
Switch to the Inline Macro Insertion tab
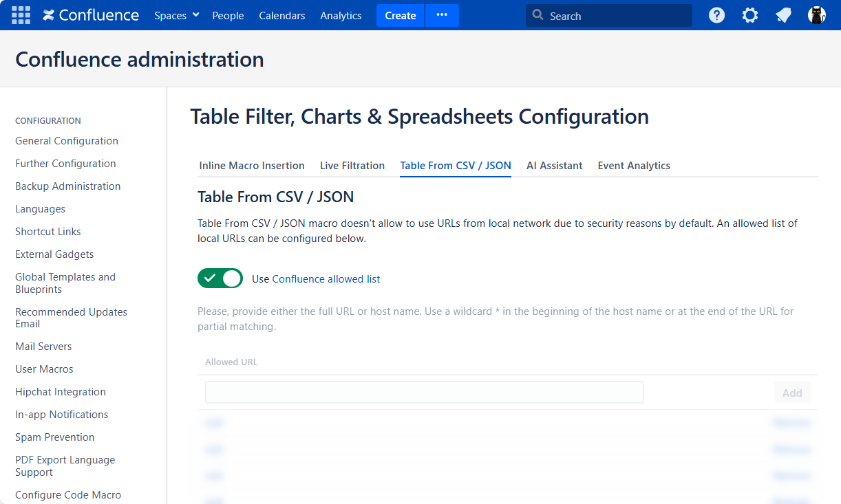pyautogui.click(x=252, y=166)
